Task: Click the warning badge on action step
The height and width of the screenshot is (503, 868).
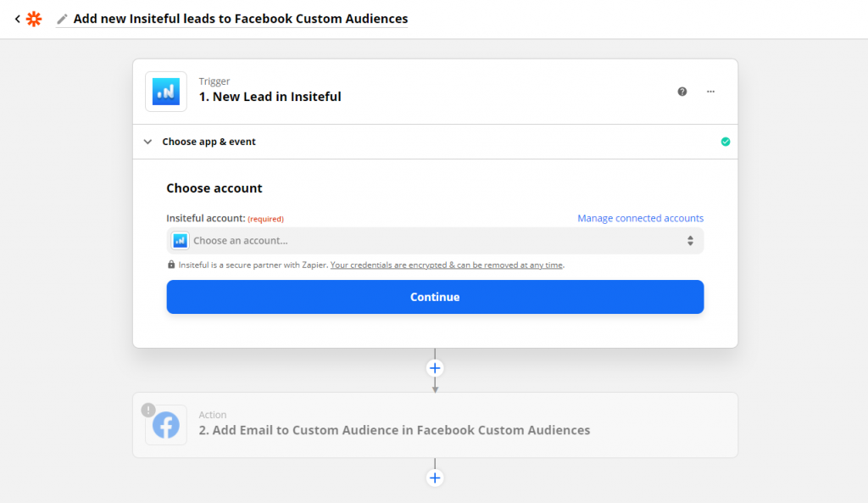Action: pos(147,410)
